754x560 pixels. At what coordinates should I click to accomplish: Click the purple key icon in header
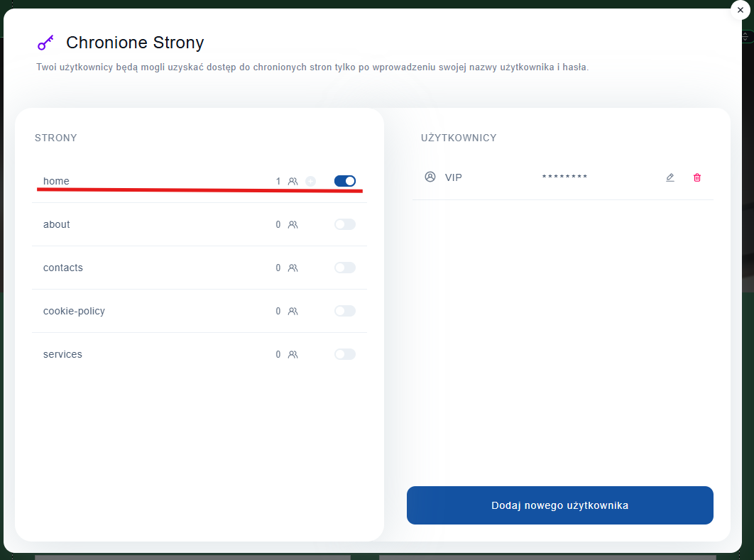click(x=45, y=43)
